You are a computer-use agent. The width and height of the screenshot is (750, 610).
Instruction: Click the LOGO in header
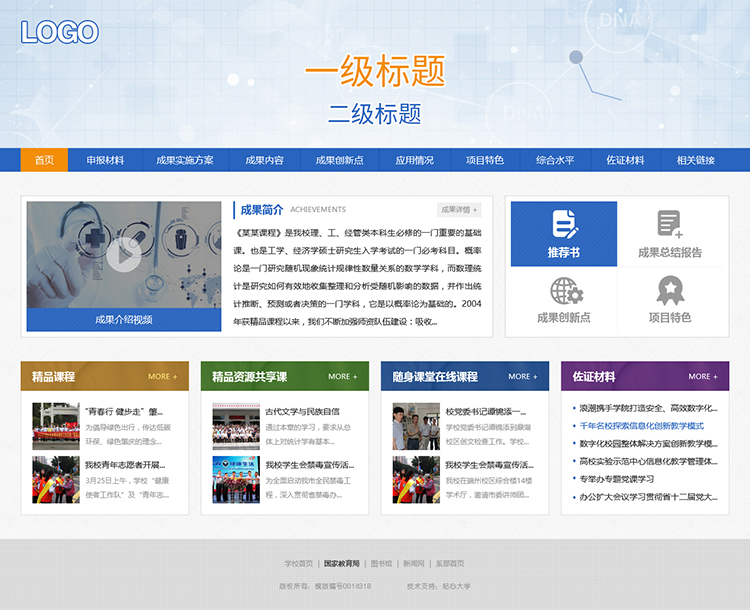(x=59, y=32)
